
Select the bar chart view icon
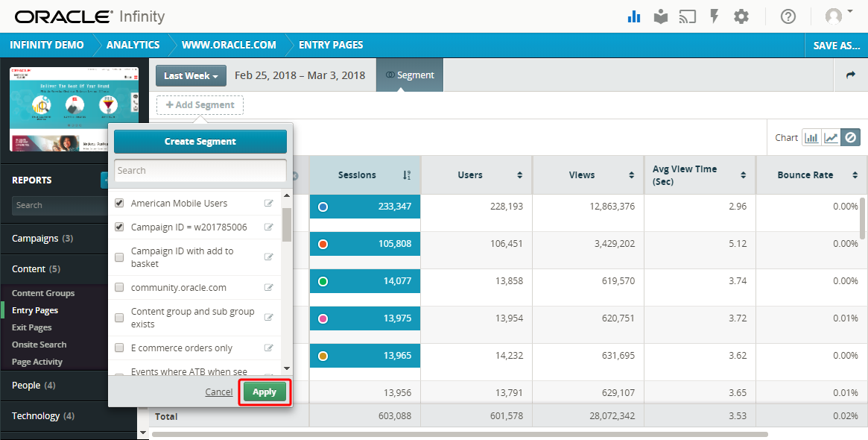coord(811,137)
